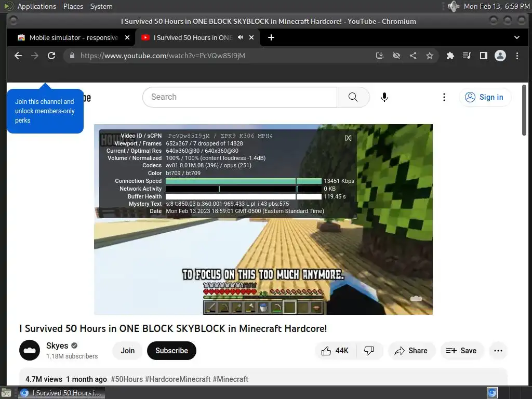The height and width of the screenshot is (399, 532).
Task: Bookmark this page with the star icon
Action: 430,56
